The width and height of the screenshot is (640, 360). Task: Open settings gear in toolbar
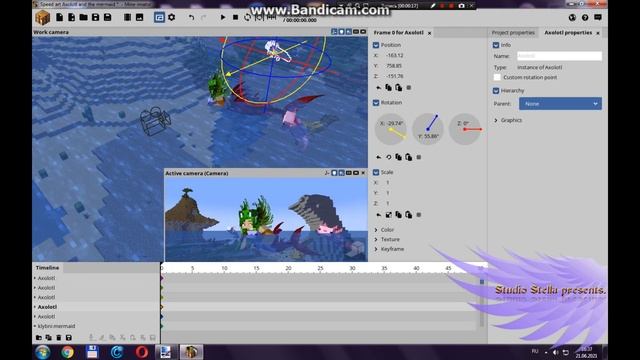pyautogui.click(x=171, y=18)
